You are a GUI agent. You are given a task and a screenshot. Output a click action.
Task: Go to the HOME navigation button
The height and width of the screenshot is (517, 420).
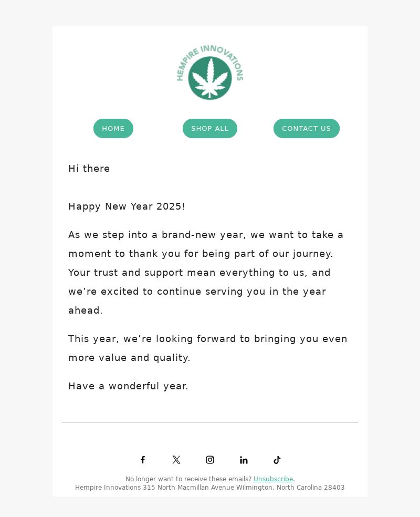113,128
